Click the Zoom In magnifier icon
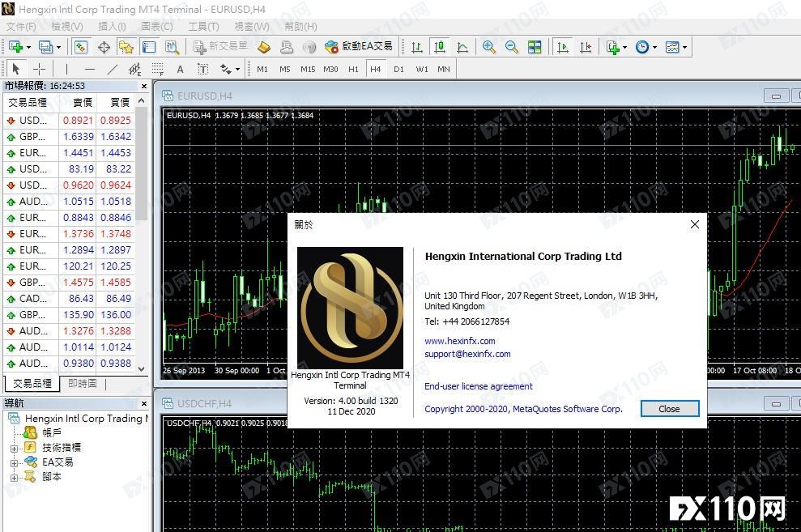801x532 pixels. pos(489,47)
